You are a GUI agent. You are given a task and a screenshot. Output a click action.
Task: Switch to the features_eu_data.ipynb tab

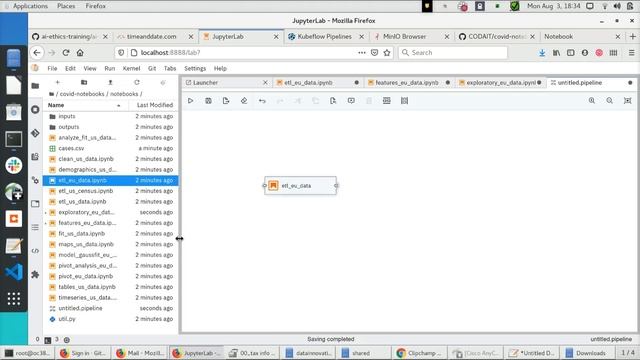409,82
